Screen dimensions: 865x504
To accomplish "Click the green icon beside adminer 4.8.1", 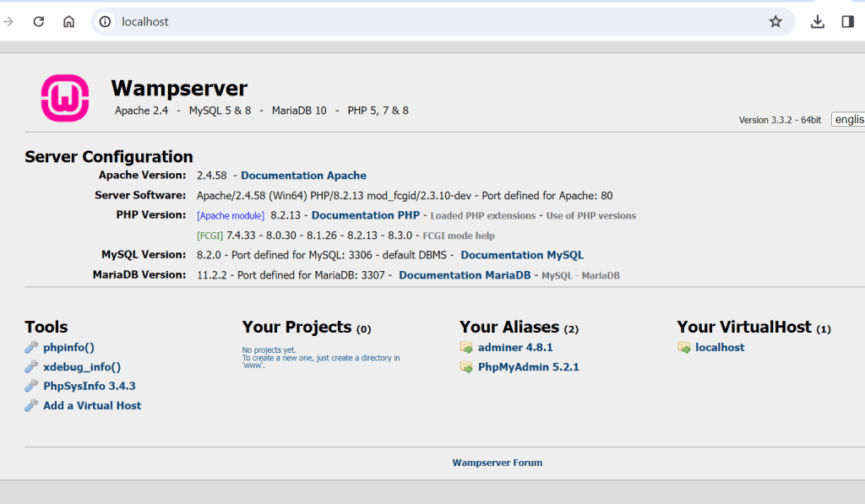I will click(x=466, y=347).
